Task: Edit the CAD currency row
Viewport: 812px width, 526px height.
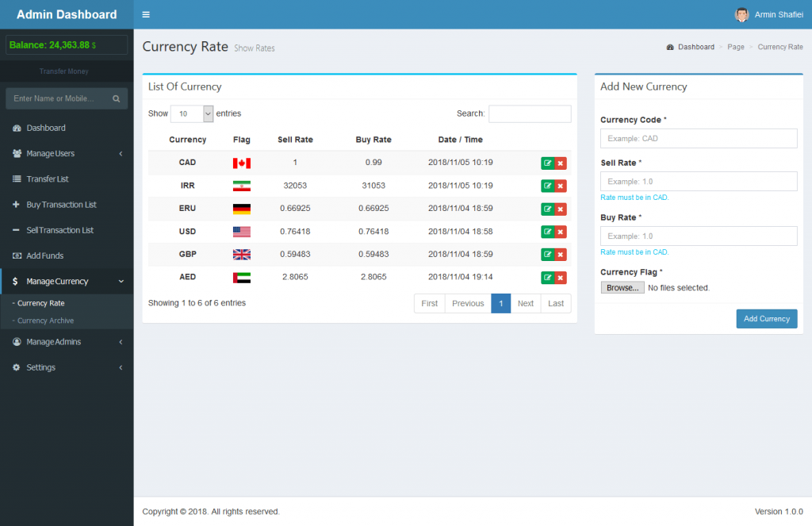Action: tap(547, 163)
